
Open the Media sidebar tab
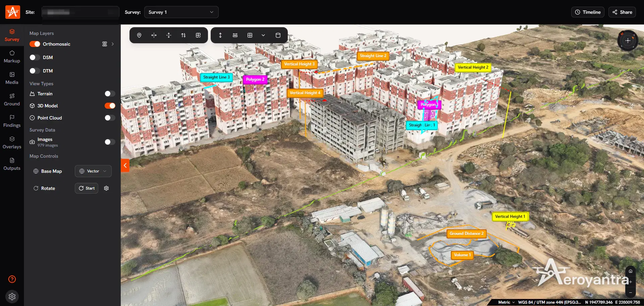12,78
